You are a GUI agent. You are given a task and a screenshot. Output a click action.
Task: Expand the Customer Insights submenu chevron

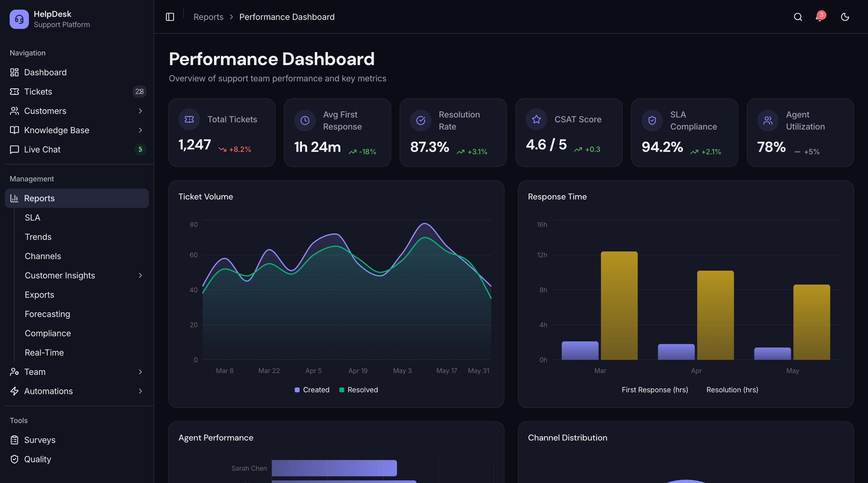(x=140, y=275)
